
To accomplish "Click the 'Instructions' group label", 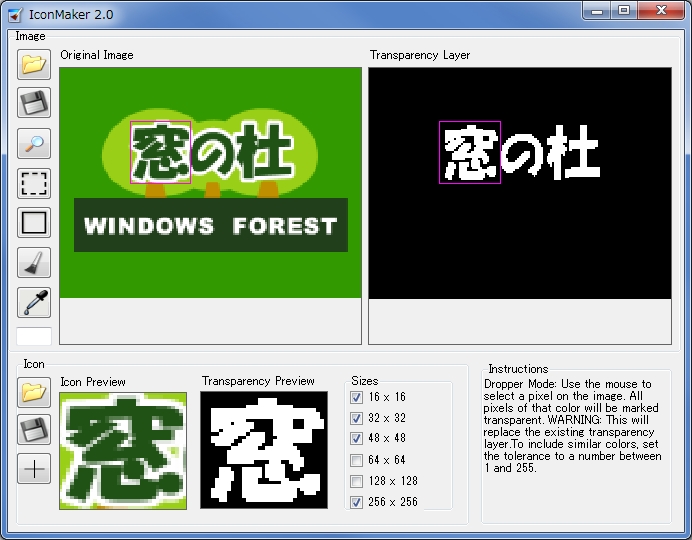I will tap(518, 369).
